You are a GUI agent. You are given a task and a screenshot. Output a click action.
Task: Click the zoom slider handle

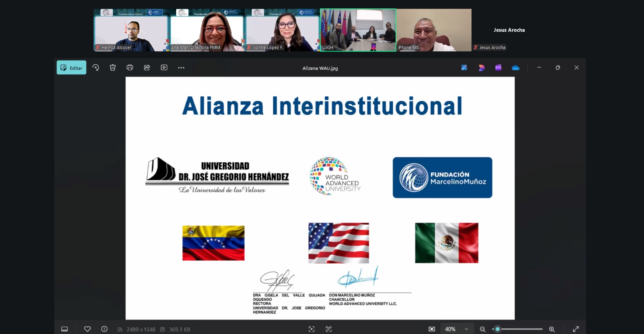[497, 329]
